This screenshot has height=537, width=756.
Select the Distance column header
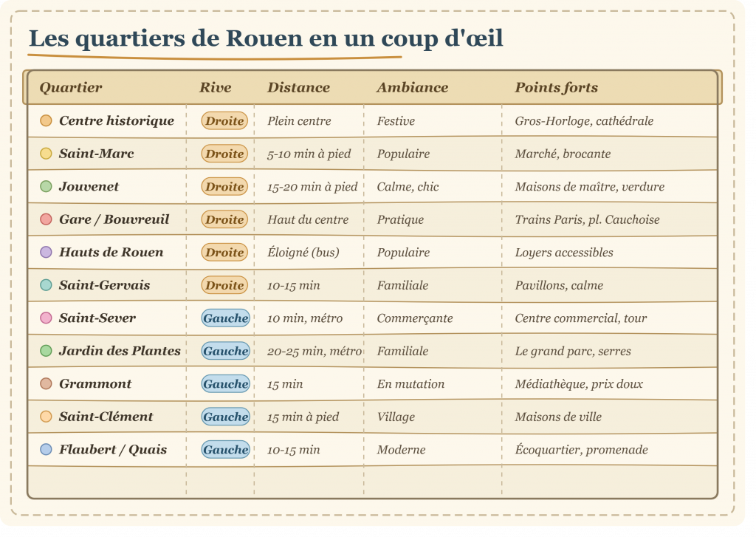coord(299,87)
